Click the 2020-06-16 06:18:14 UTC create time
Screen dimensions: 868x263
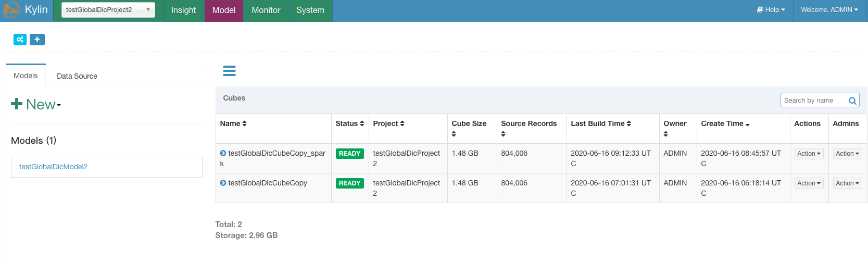click(741, 188)
